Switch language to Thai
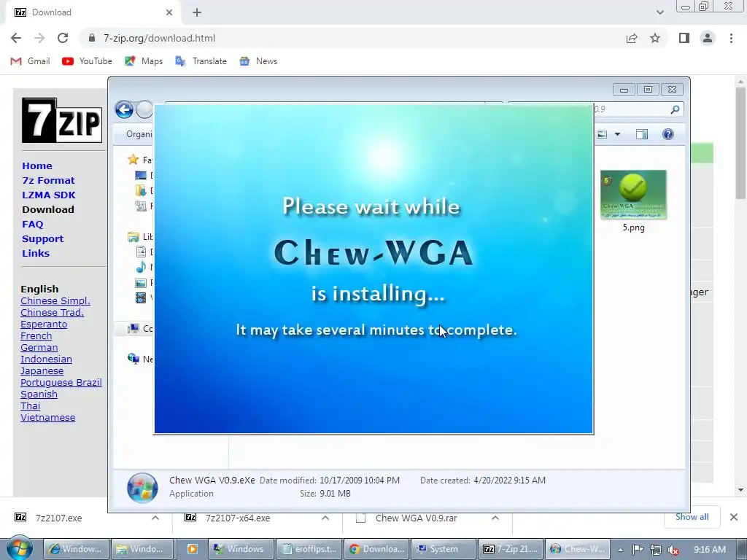This screenshot has width=747, height=560. tap(31, 405)
